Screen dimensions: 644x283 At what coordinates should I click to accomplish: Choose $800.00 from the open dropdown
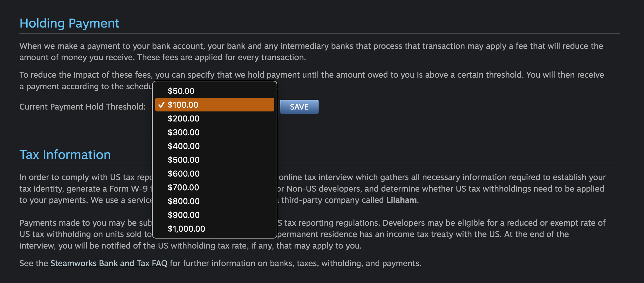click(x=184, y=201)
